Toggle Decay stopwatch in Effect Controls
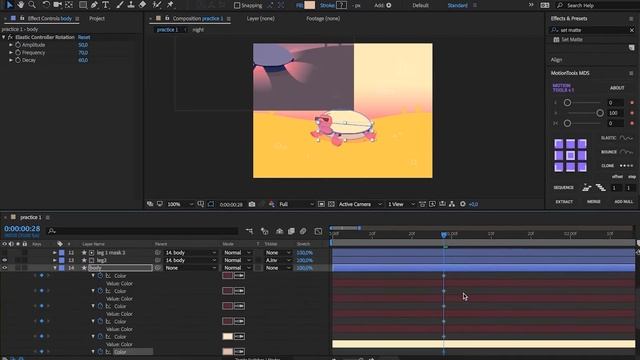This screenshot has width=640, height=360. [18, 60]
